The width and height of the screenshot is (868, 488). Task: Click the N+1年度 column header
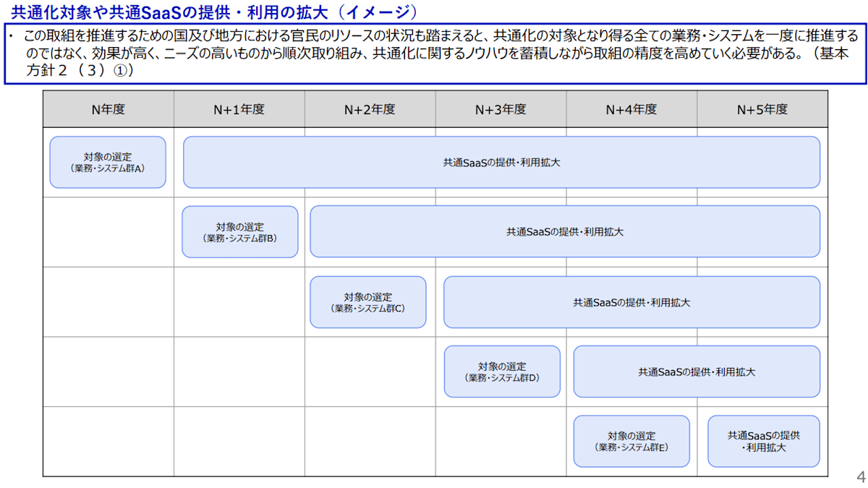click(x=239, y=109)
